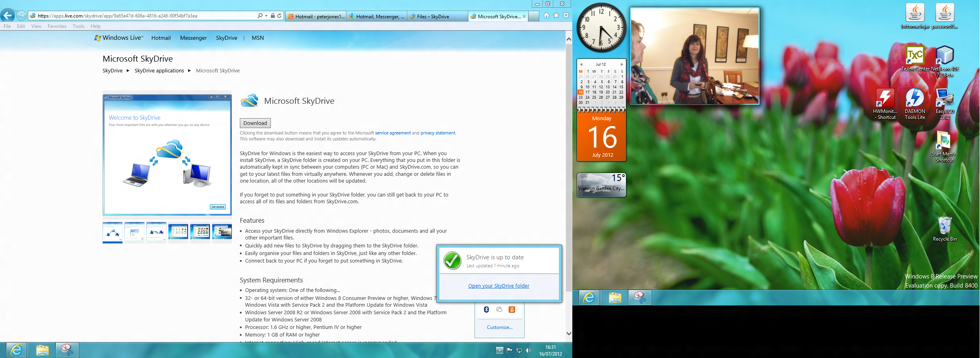This screenshot has height=358, width=980.
Task: Open the Edit menu
Action: [21, 26]
